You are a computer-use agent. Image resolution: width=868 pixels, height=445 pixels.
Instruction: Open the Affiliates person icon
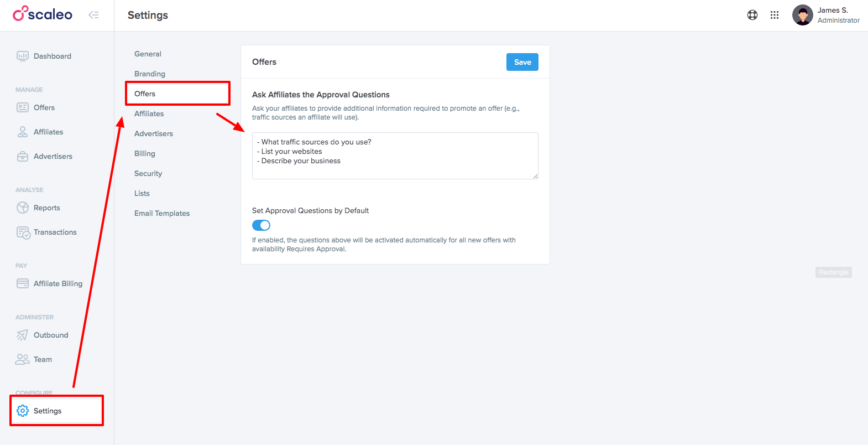click(x=23, y=132)
